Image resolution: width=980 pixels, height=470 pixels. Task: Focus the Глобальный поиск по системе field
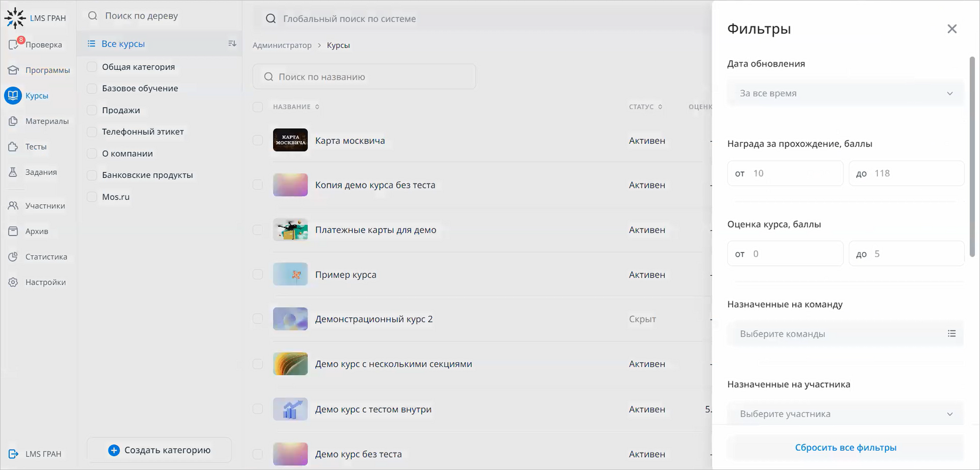pyautogui.click(x=482, y=19)
